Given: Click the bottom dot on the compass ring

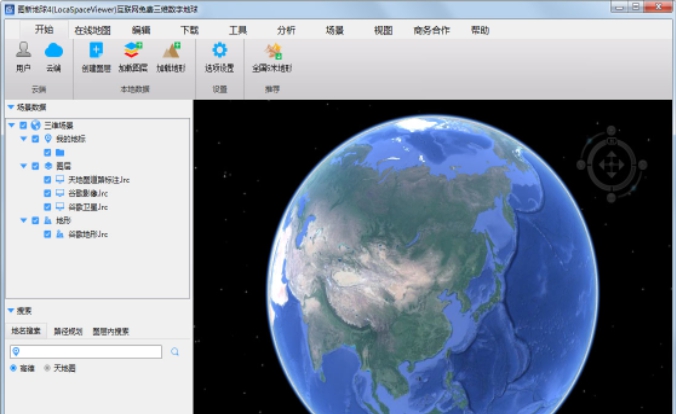Looking at the screenshot, I should click(611, 198).
